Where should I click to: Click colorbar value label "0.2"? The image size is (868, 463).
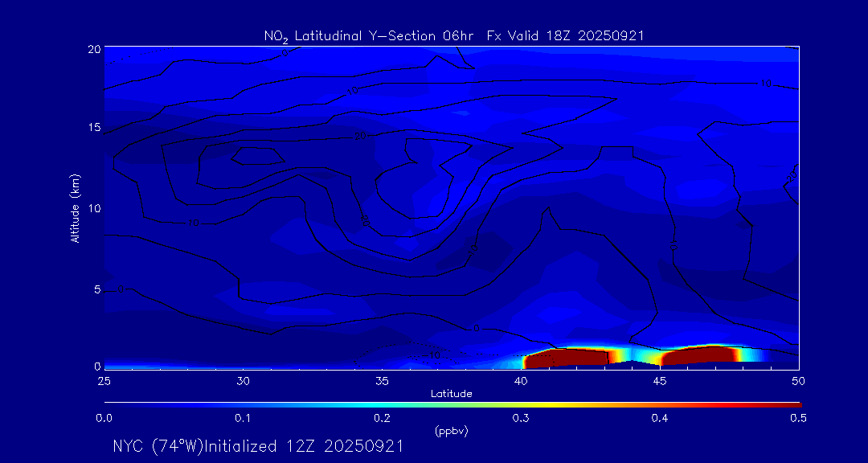[382, 419]
